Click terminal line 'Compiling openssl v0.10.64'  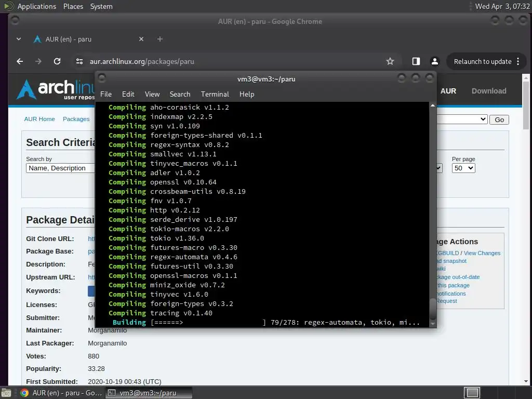click(162, 182)
